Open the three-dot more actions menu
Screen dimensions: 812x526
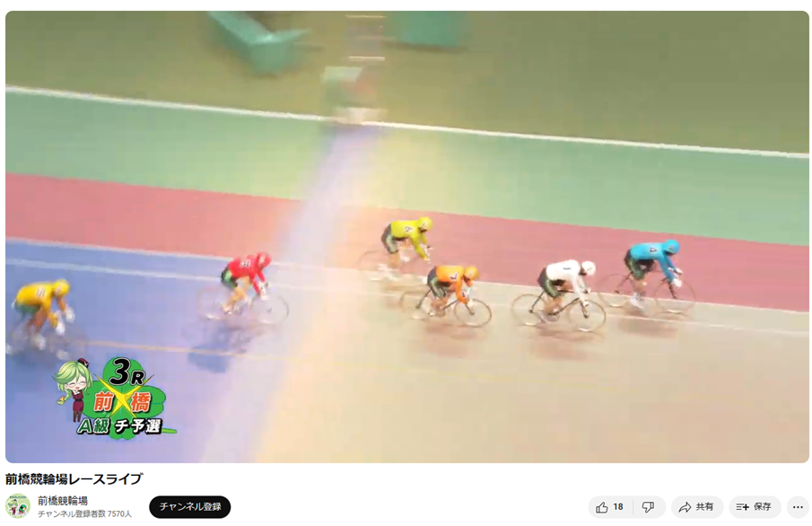click(x=798, y=507)
